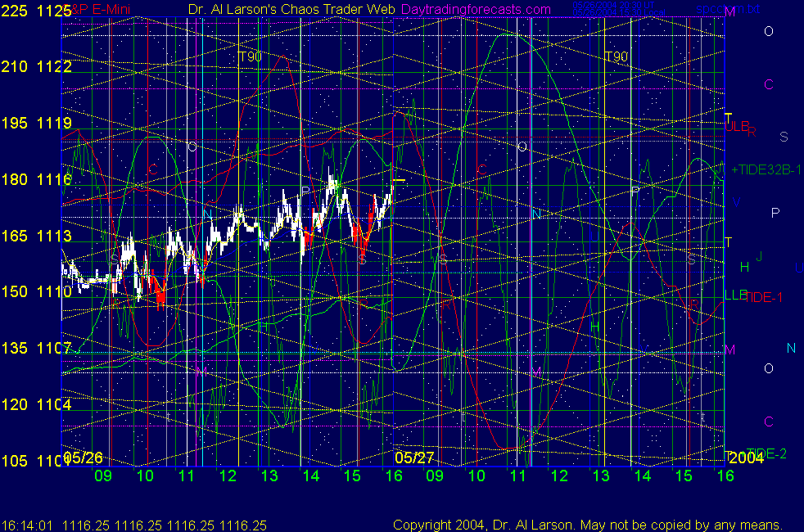Click the green 'H' marker right of chart edge
The height and width of the screenshot is (532, 804).
tap(744, 267)
